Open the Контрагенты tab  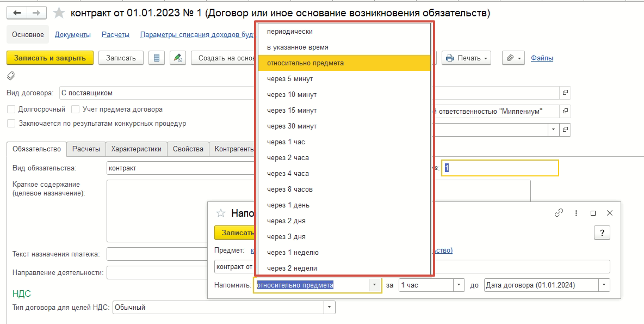[232, 149]
